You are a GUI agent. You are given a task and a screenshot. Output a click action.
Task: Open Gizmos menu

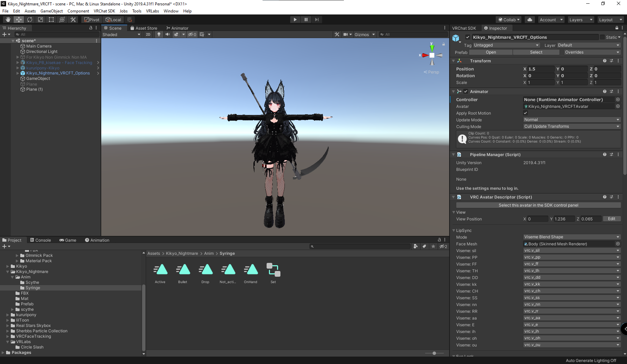pos(362,34)
